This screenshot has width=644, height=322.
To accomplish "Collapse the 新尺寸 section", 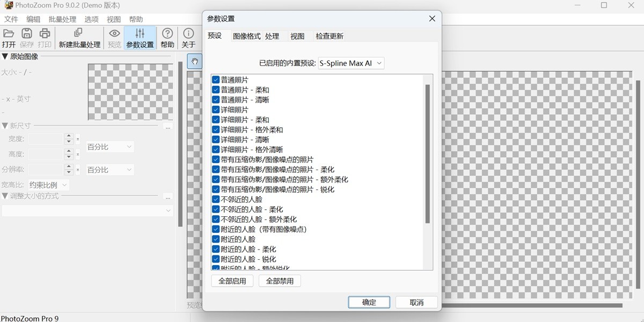I will pyautogui.click(x=5, y=125).
